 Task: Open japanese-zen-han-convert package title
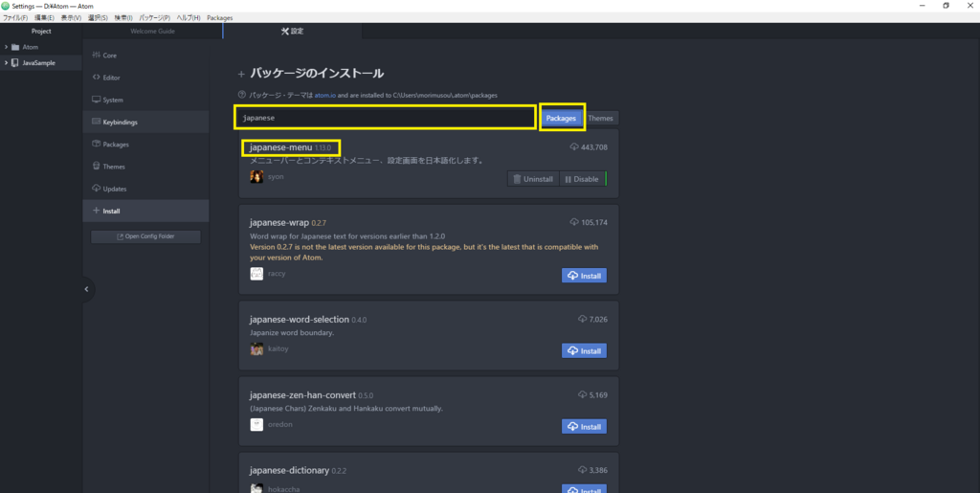pos(302,395)
